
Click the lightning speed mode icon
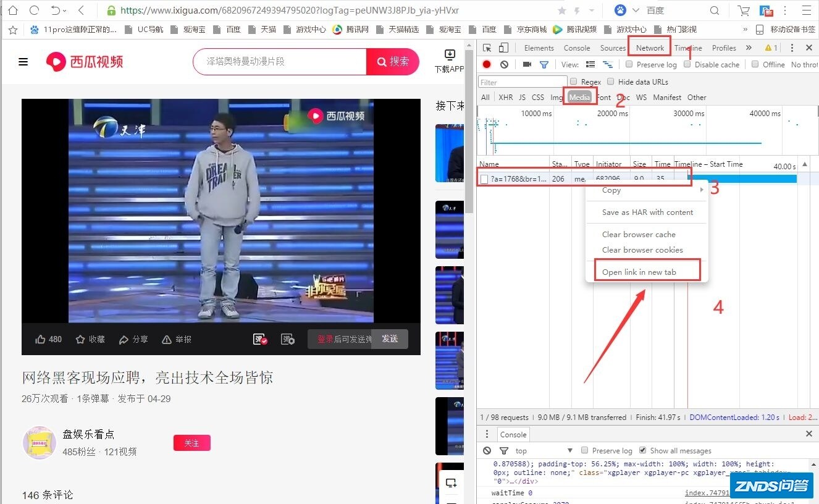click(576, 10)
